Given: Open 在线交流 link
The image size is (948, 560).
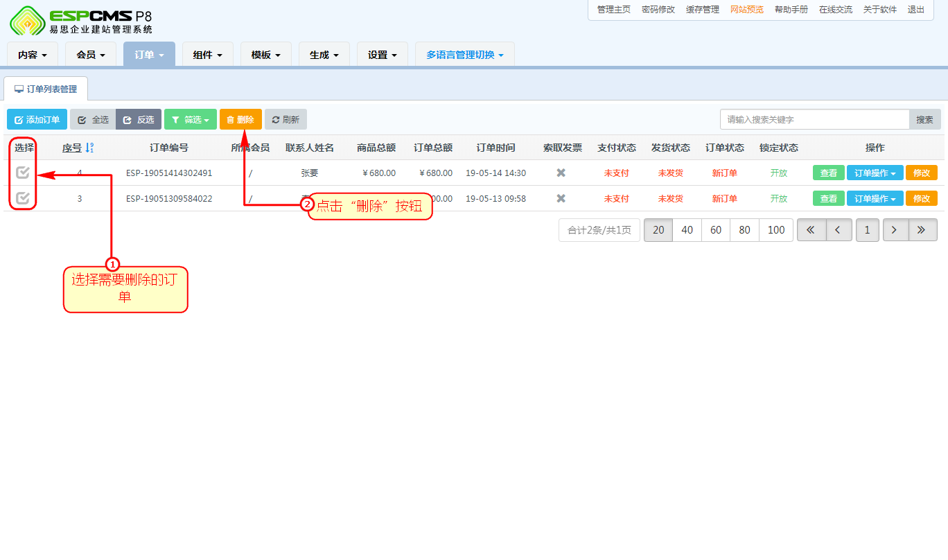Looking at the screenshot, I should (x=836, y=10).
